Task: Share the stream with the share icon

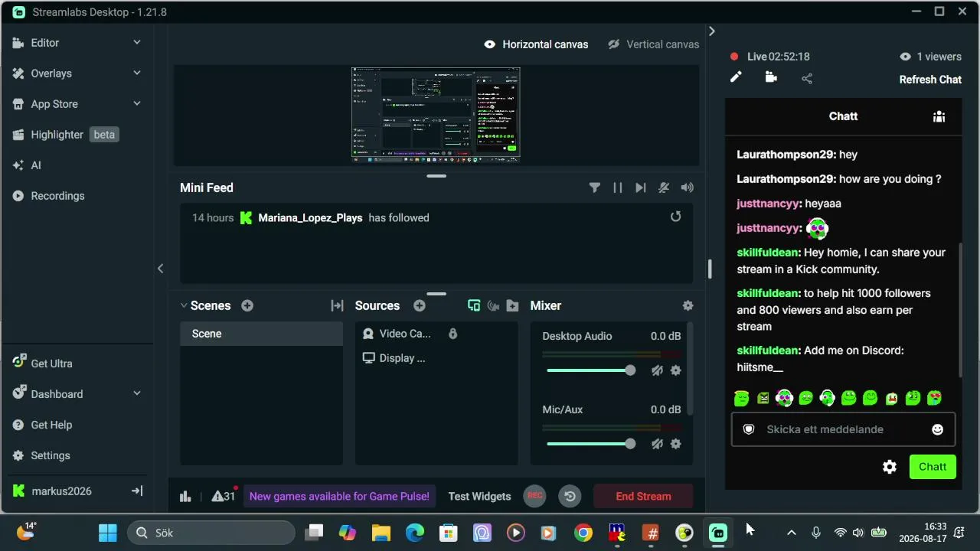Action: point(807,78)
